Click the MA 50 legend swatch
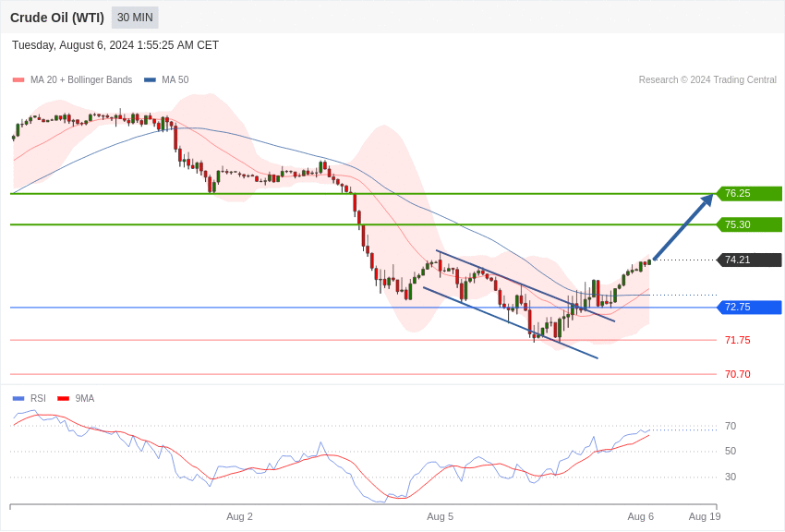The height and width of the screenshot is (532, 785). click(x=150, y=80)
